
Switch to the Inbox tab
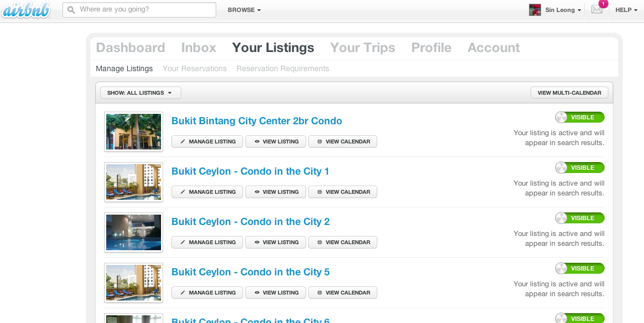click(x=198, y=48)
